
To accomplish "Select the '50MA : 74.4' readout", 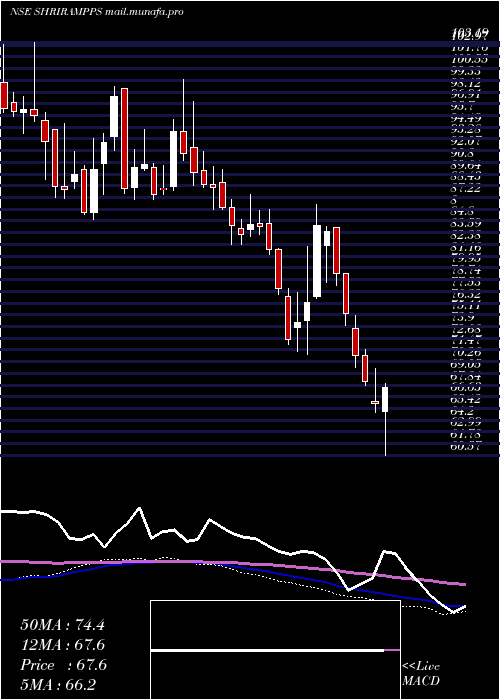I will [62, 625].
